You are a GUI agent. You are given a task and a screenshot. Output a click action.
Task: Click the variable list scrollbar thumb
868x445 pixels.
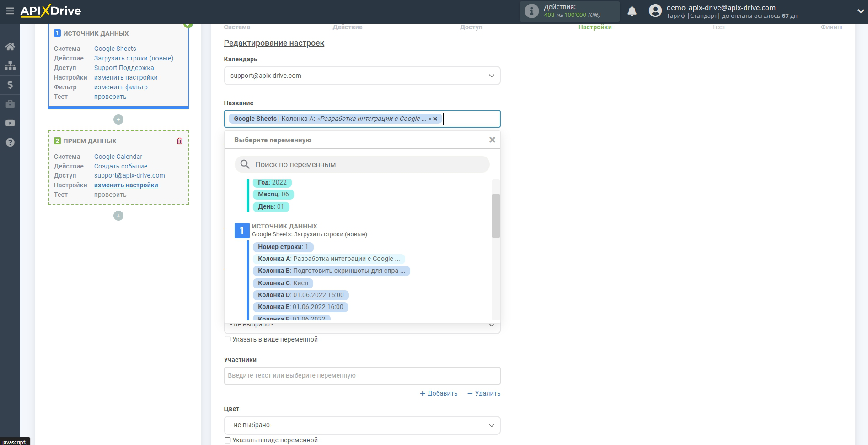[496, 216]
